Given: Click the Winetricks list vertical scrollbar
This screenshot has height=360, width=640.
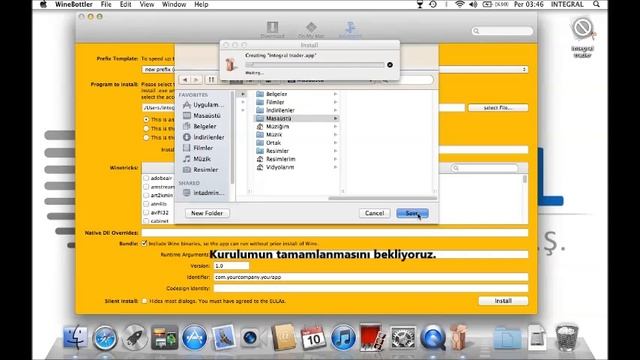Looking at the screenshot, I should tap(524, 179).
